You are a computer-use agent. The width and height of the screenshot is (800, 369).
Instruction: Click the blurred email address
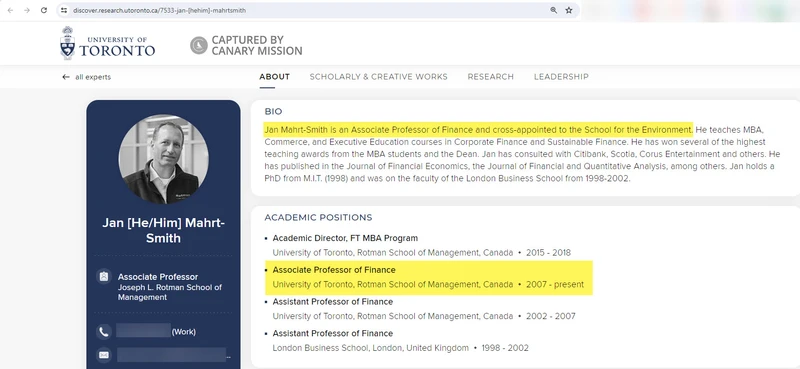pyautogui.click(x=171, y=355)
